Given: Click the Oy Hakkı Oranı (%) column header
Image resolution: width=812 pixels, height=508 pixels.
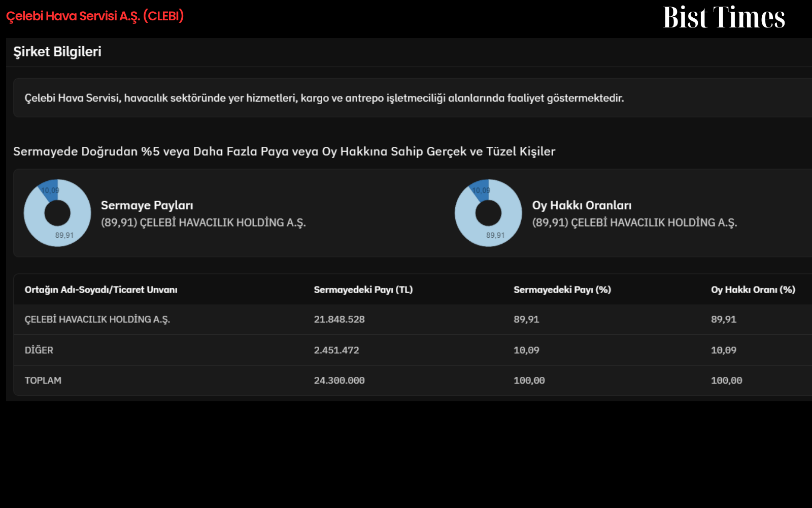Looking at the screenshot, I should (753, 290).
